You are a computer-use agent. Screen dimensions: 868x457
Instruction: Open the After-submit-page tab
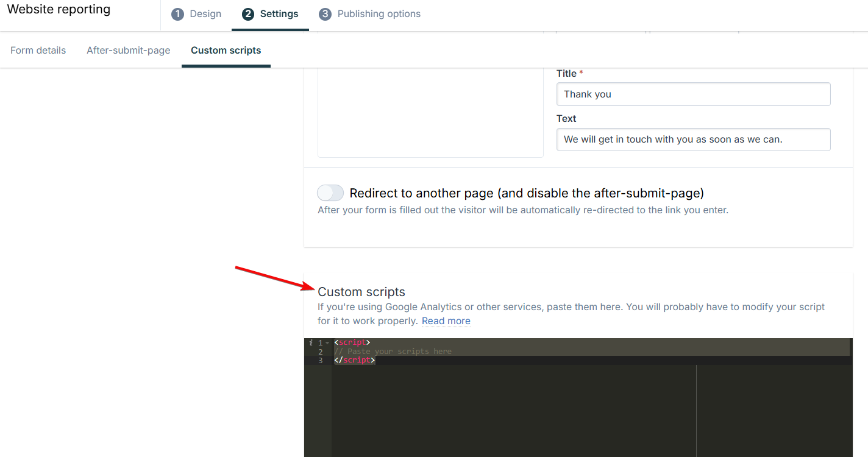(x=129, y=51)
